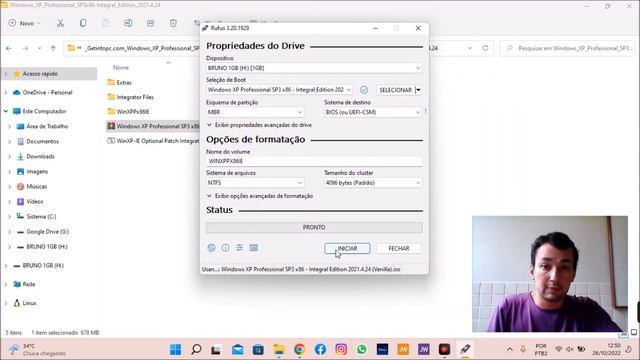Click the Copy icon in Explorer toolbar

coord(83,23)
